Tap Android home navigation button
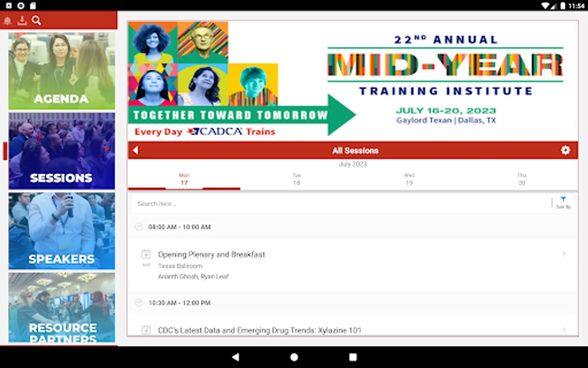Screen dimensions: 588x368 coord(294,357)
